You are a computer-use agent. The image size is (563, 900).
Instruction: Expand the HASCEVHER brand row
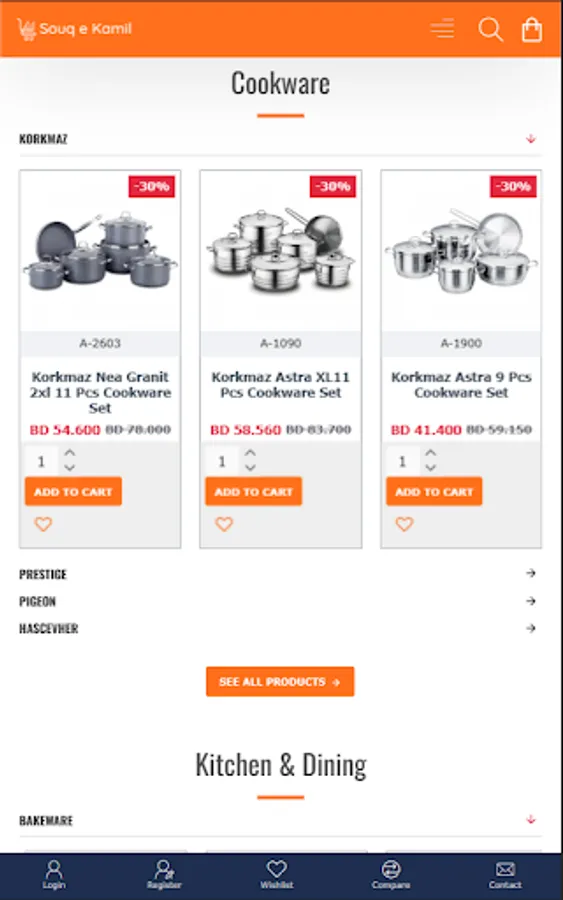[x=280, y=628]
